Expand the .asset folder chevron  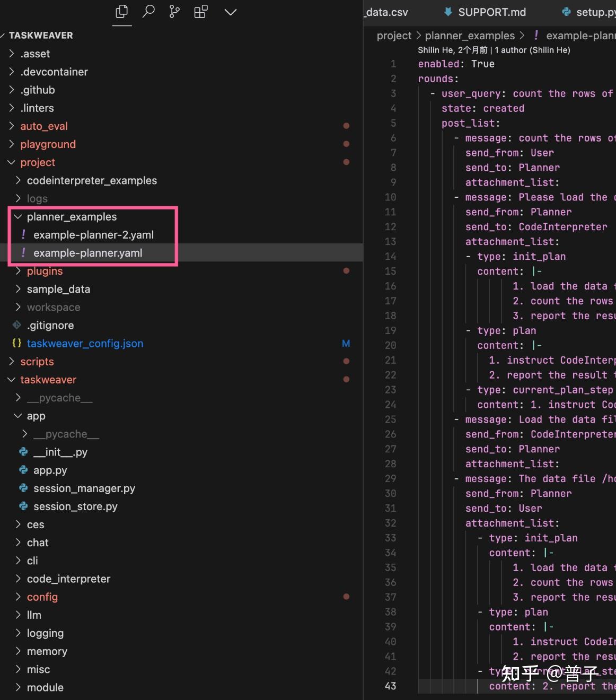(12, 54)
